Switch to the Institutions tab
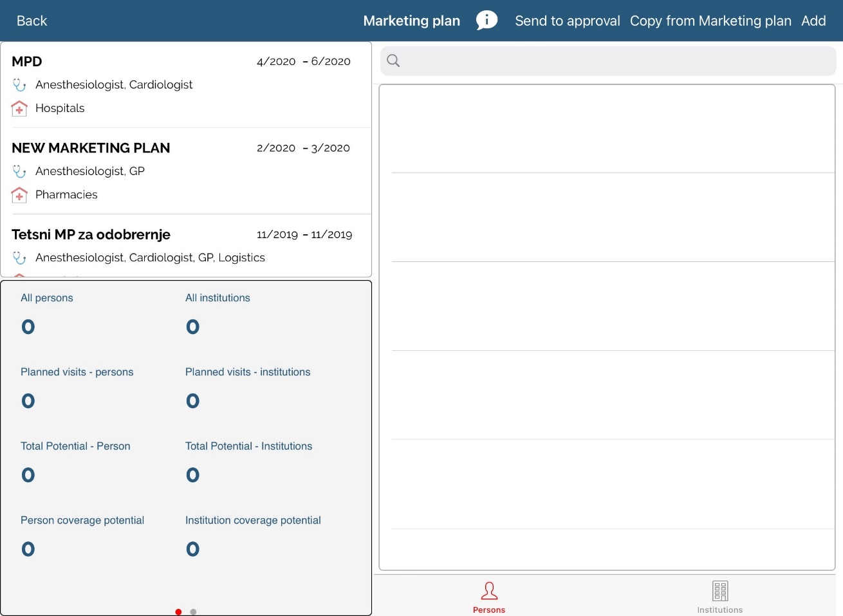Viewport: 843px width, 616px height. (x=719, y=597)
